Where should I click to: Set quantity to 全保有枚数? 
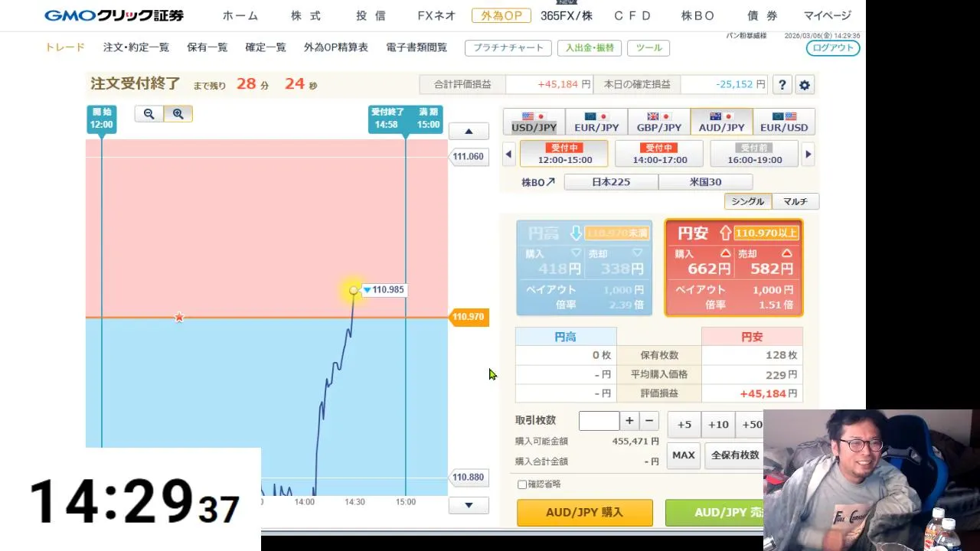point(734,455)
